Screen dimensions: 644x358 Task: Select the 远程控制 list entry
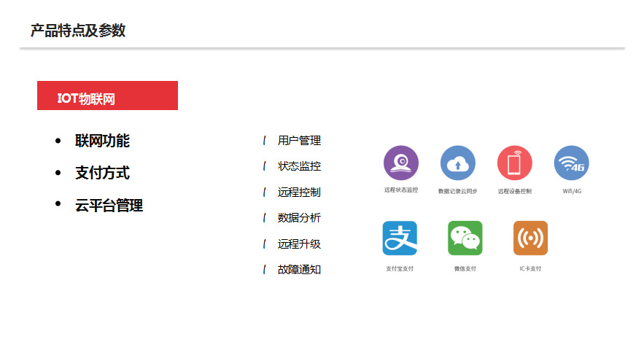click(x=299, y=192)
